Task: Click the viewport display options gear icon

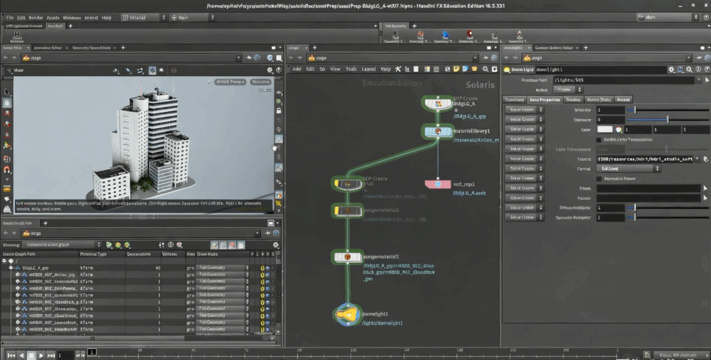Action: (270, 70)
